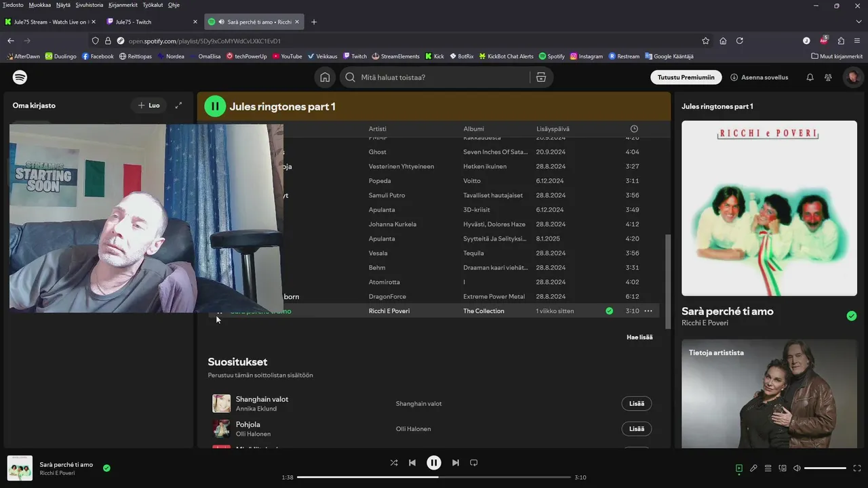Switch to the Jule75 Stream Kick tab

50,22
